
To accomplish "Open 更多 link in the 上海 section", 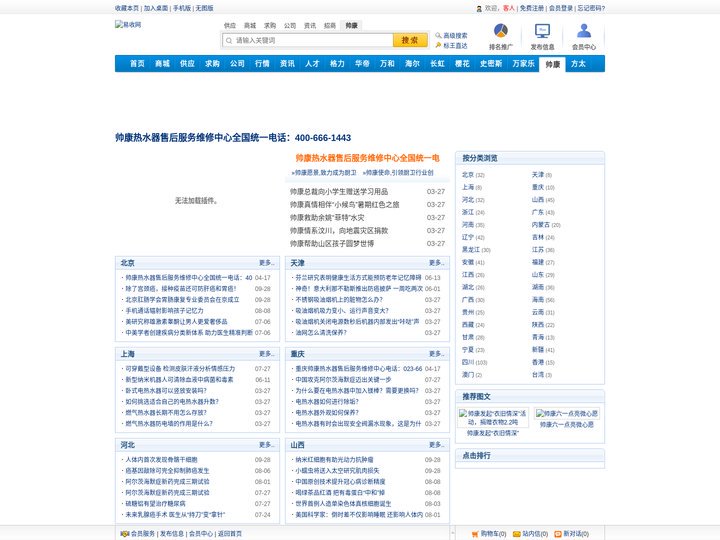I will 267,354.
